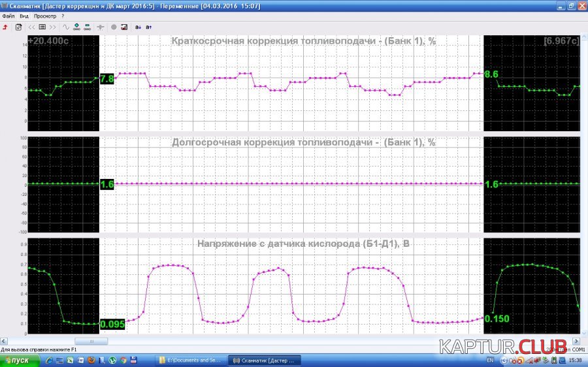Click the '>>' next frame toolbar button
The image size is (588, 367).
coord(53,27)
